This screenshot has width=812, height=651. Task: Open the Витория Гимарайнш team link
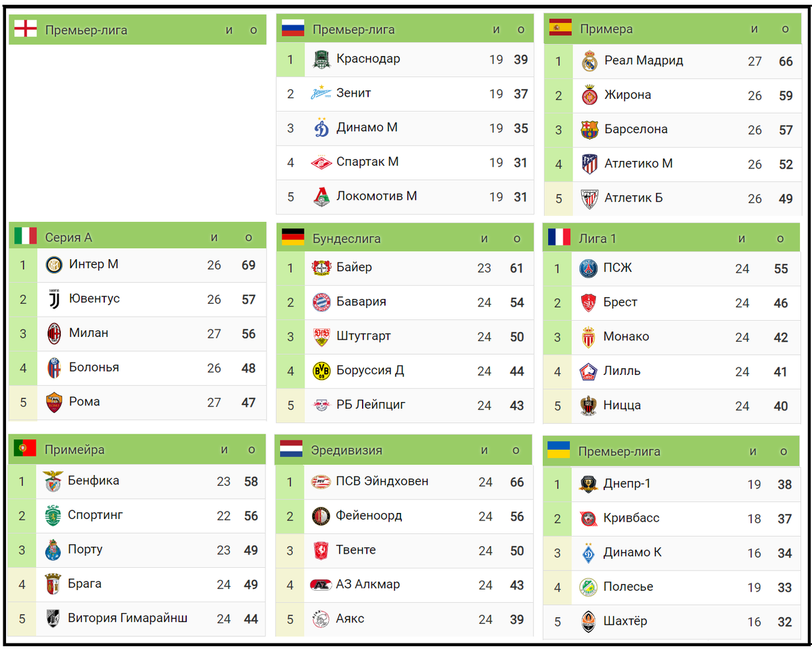pos(128,618)
